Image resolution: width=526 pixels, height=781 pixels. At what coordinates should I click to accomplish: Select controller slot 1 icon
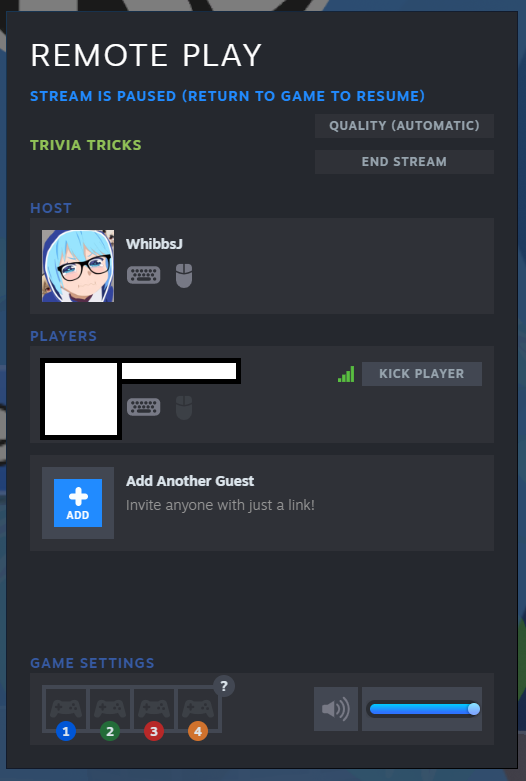pyautogui.click(x=66, y=709)
